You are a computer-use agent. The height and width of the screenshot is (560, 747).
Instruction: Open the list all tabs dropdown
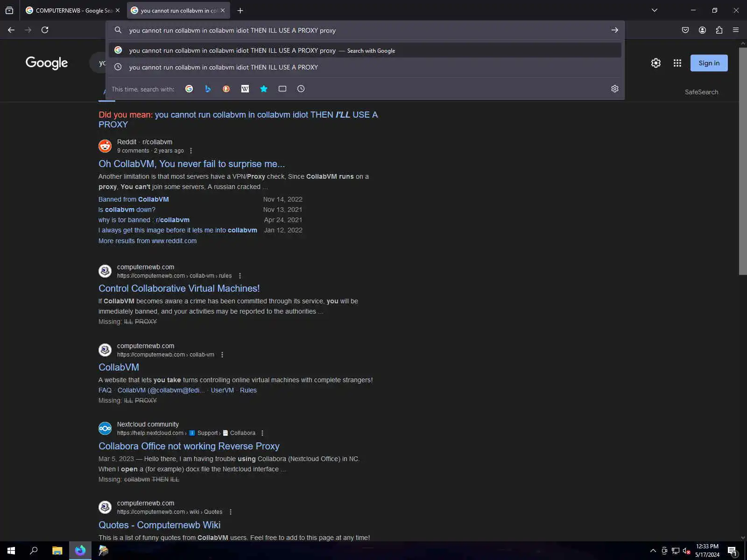coord(655,10)
